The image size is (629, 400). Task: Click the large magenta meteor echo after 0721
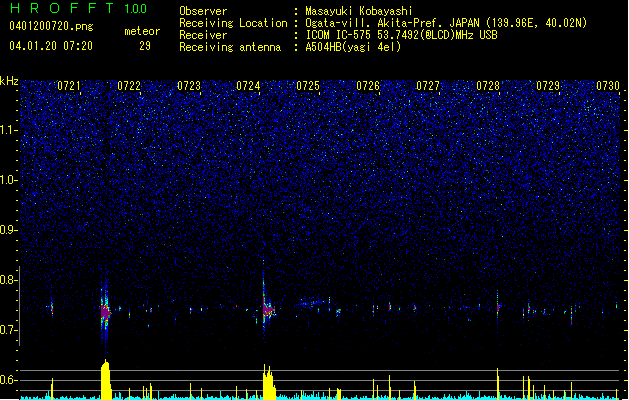pos(105,311)
